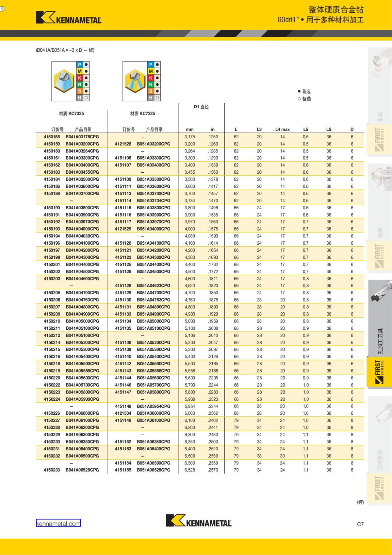Viewport: 392px width, 555px height.
Task: Click the hollow-dot 备选 legend marker
Action: [x=299, y=99]
